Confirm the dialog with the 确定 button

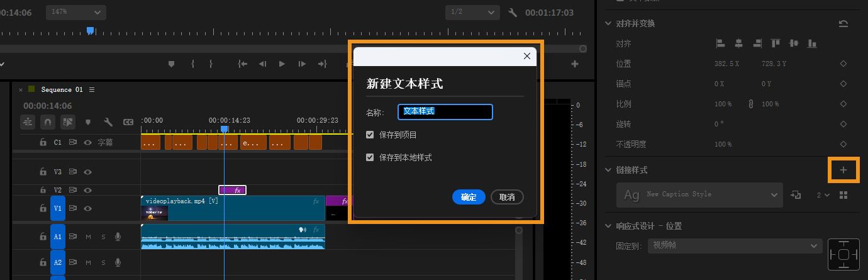click(x=469, y=197)
